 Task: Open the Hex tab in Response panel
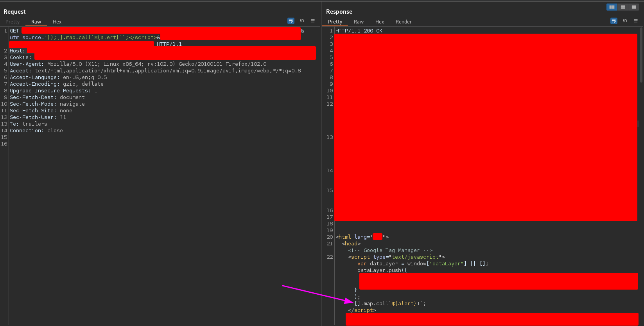[x=380, y=22]
